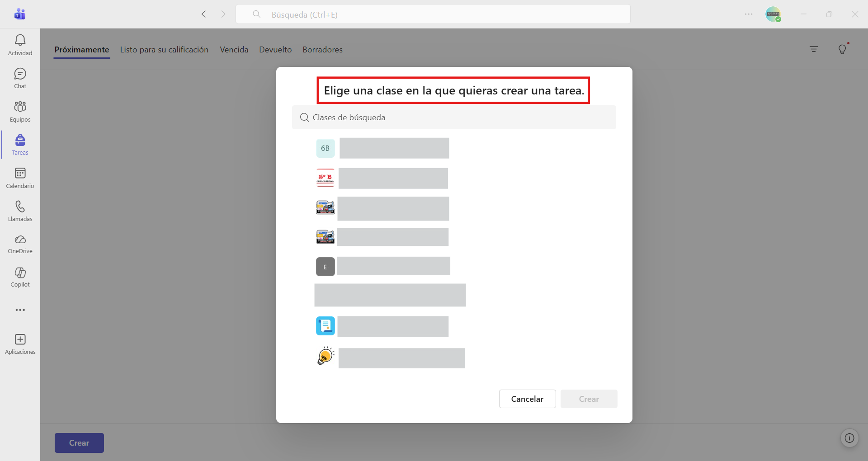Open the Borradores tab
Screen dimensions: 868x461
point(322,50)
